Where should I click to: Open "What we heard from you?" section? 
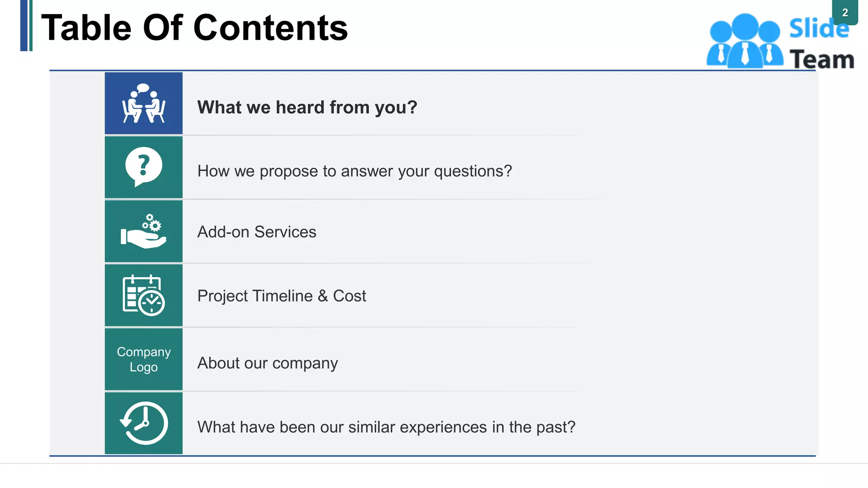(307, 107)
